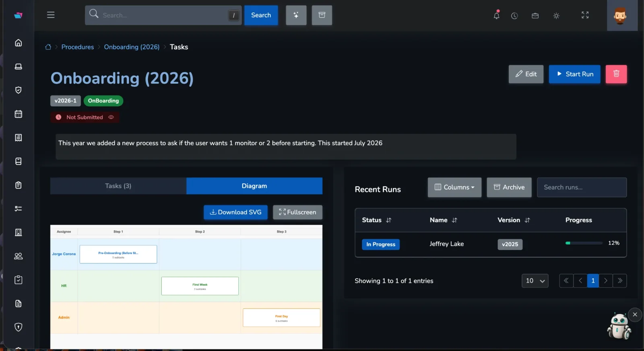Open the page size dropdown showing 10
The width and height of the screenshot is (644, 351).
pos(535,281)
